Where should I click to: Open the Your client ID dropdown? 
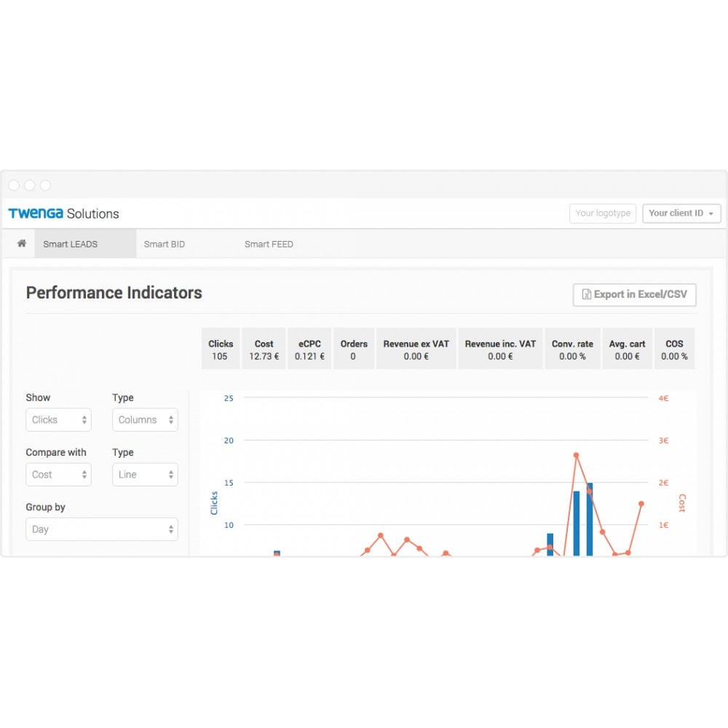click(x=681, y=213)
